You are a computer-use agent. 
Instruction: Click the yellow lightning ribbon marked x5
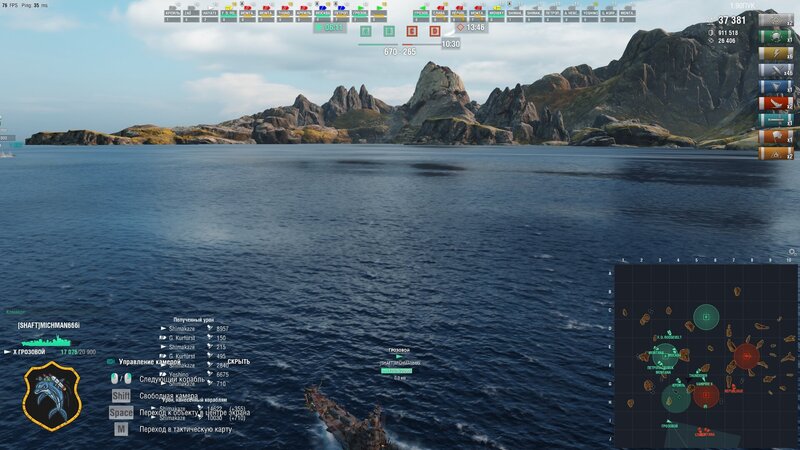tap(776, 54)
